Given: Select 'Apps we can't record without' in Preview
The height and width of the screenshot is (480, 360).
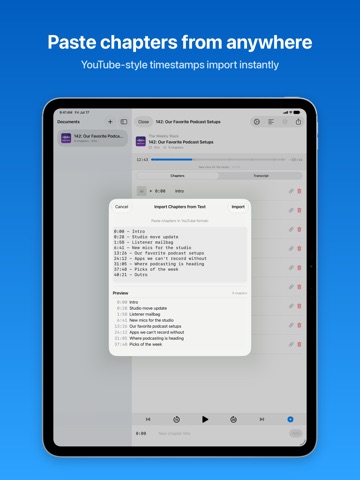Looking at the screenshot, I should (157, 332).
